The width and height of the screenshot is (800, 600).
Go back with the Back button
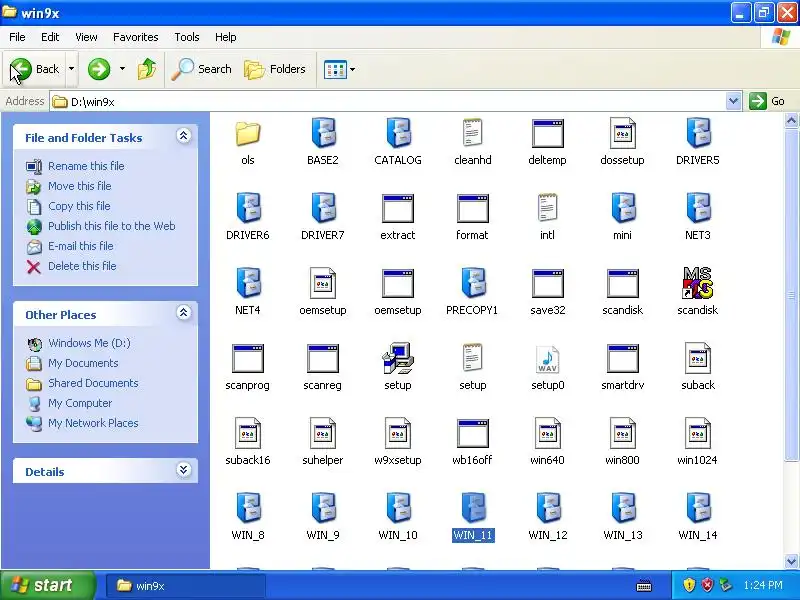[35, 69]
